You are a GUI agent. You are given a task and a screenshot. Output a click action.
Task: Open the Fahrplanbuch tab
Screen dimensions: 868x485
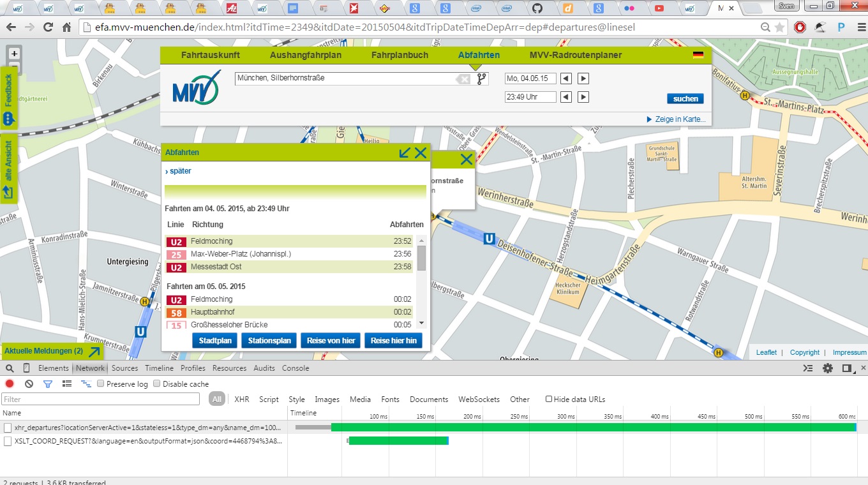tap(400, 55)
